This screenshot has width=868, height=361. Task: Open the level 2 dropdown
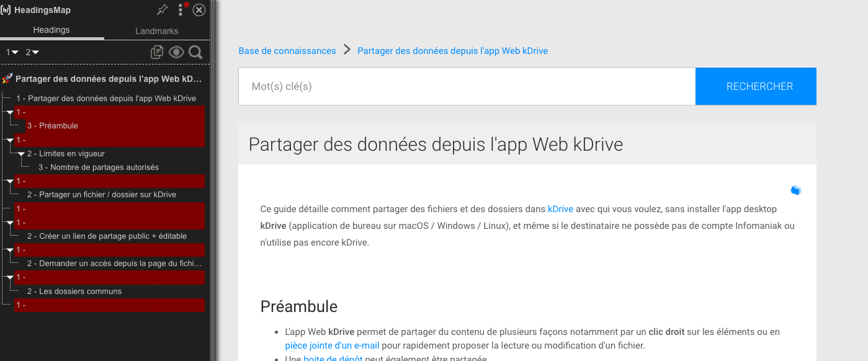[x=32, y=53]
